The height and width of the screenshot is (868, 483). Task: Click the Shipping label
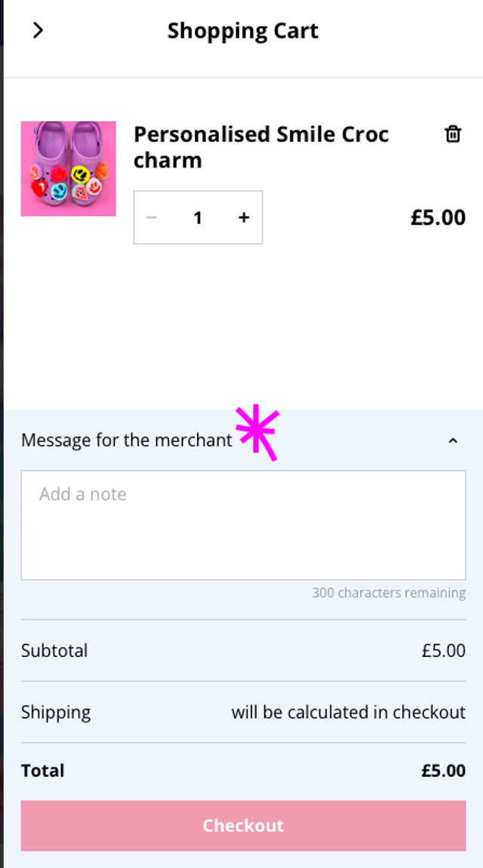(56, 712)
